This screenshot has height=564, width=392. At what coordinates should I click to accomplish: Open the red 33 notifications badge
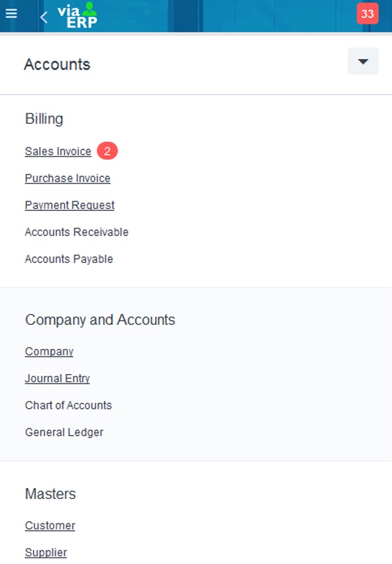tap(367, 14)
